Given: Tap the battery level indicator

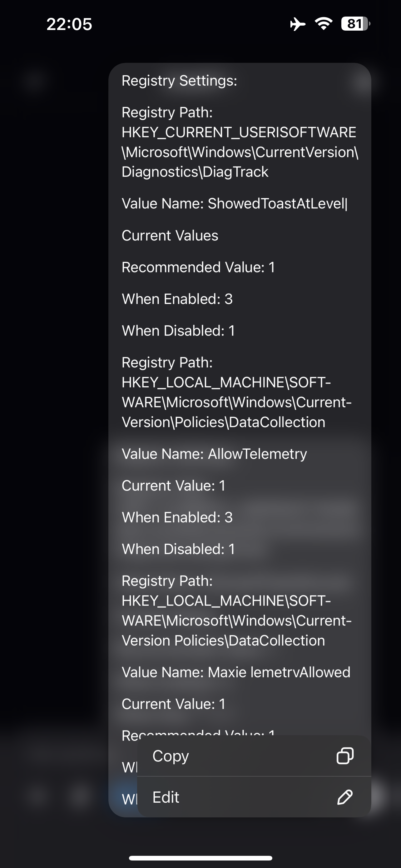Looking at the screenshot, I should tap(355, 23).
